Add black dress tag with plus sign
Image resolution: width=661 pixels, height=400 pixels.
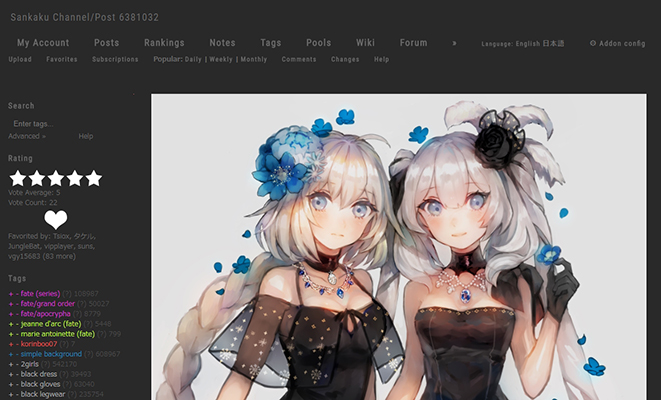[x=11, y=375]
